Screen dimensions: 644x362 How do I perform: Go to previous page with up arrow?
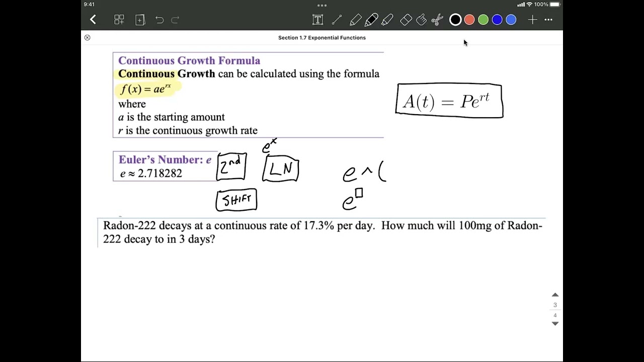click(555, 295)
